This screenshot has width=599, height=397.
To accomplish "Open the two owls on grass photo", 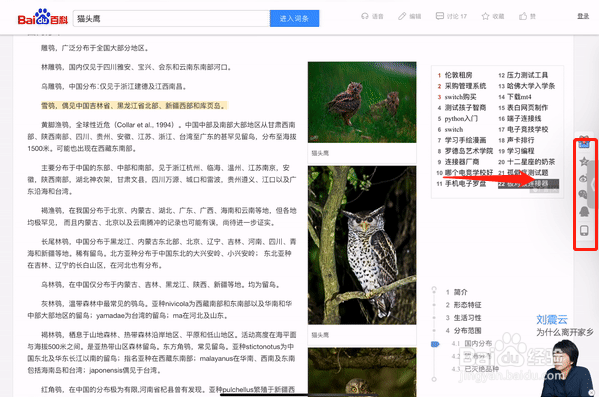I will [362, 102].
